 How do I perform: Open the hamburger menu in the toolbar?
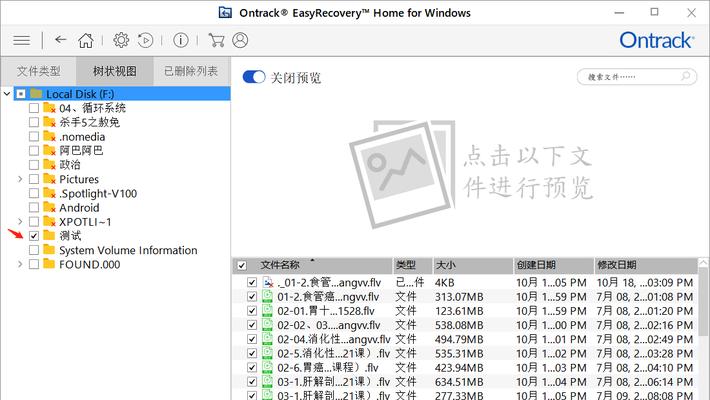(x=21, y=40)
